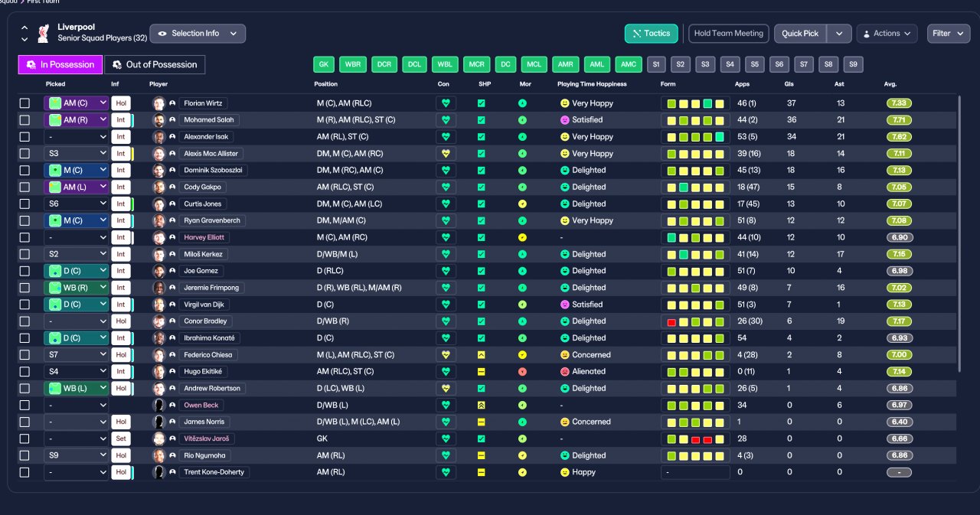Select the S9 substitute slot

coord(853,65)
